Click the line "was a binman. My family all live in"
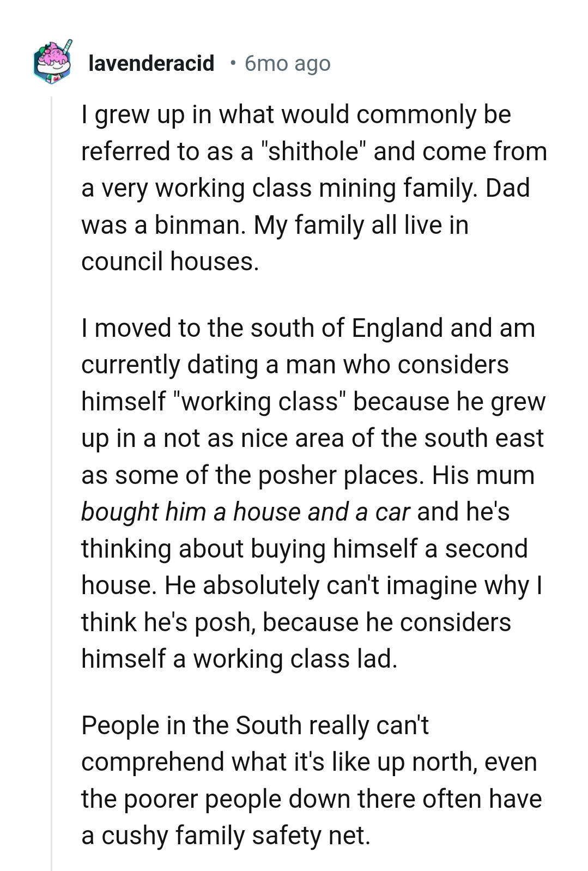588x871 pixels. click(275, 225)
